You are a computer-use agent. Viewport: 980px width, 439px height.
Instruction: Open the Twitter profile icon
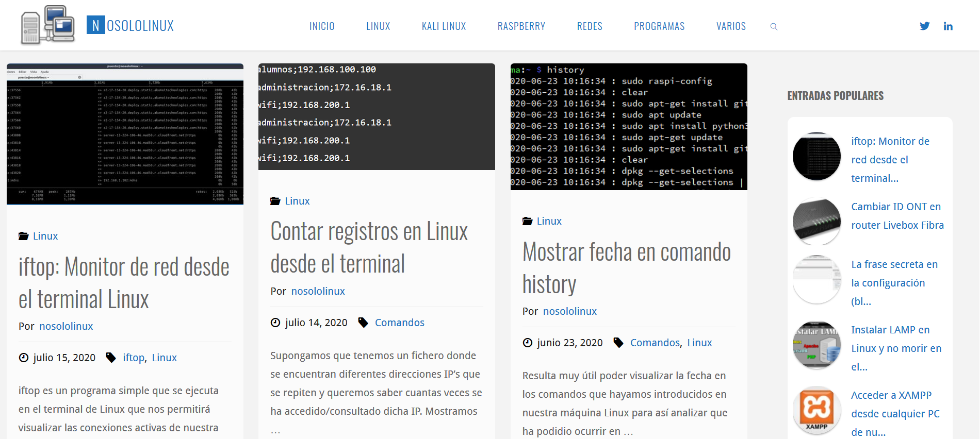pos(924,26)
